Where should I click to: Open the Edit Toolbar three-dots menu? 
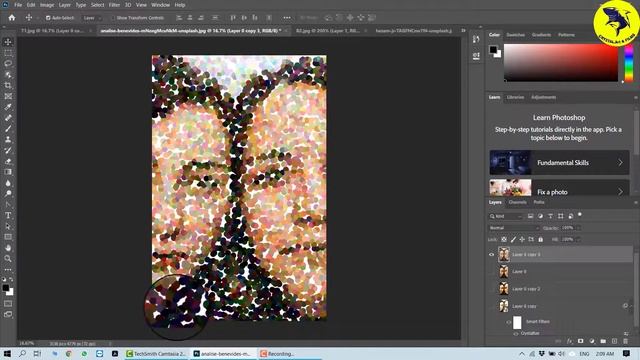coord(8,269)
